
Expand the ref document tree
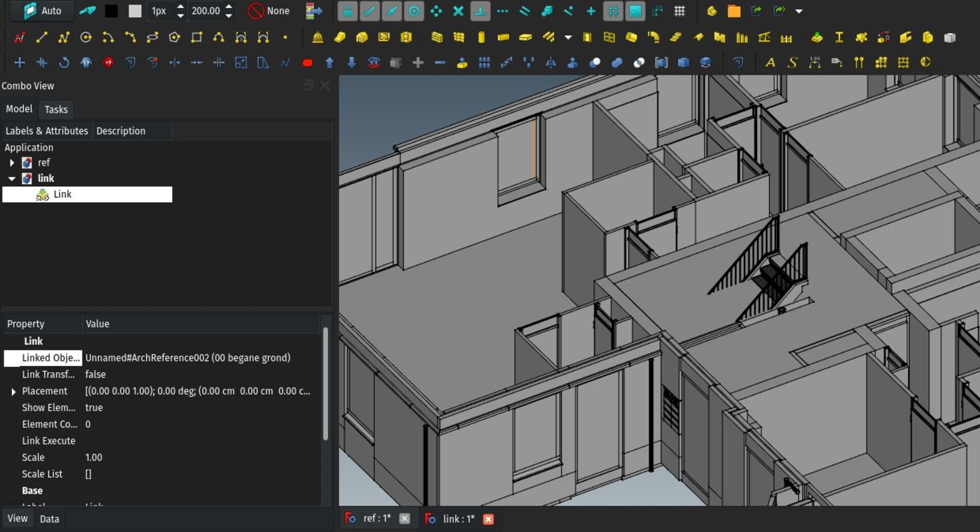pyautogui.click(x=12, y=163)
